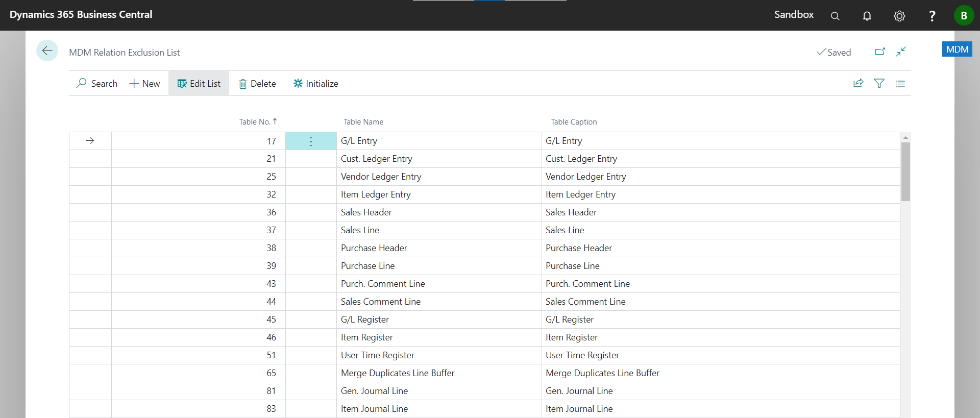Run the Initialize action
The height and width of the screenshot is (418, 980).
pyautogui.click(x=316, y=83)
